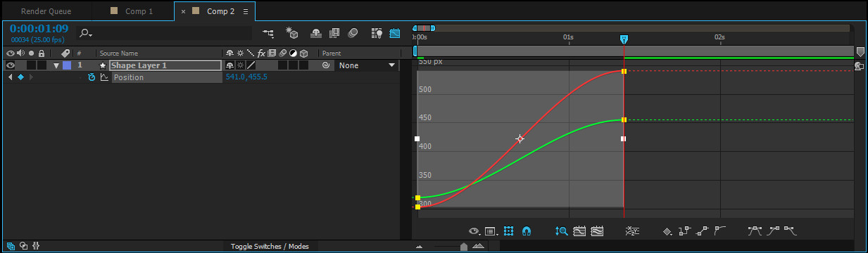Collapse Shape Layer 1 properties triangle
The image size is (868, 253).
point(56,65)
